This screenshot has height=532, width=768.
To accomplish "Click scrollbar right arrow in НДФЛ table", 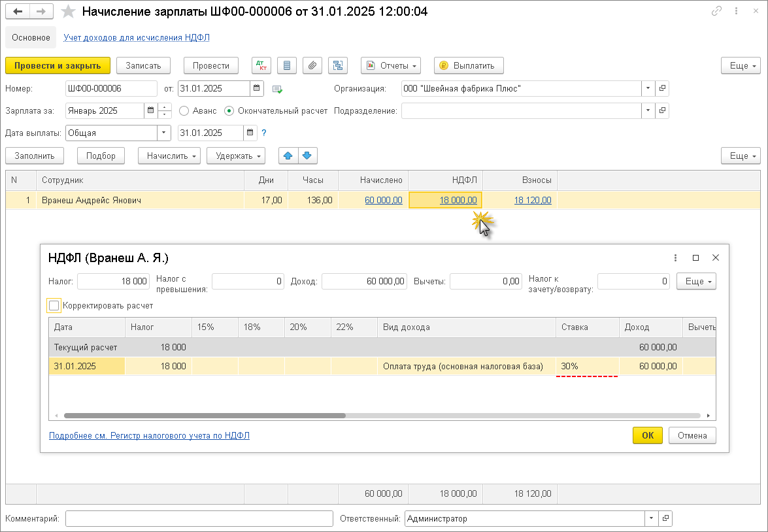I will (x=709, y=416).
